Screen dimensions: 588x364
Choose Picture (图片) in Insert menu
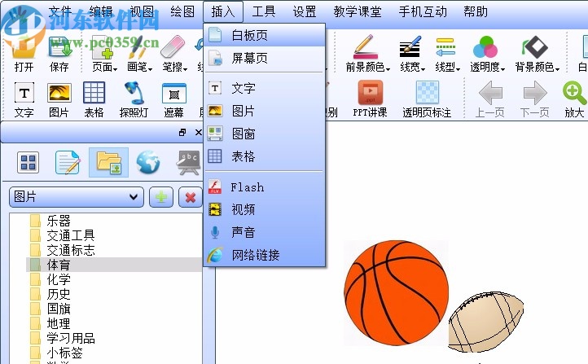[x=265, y=111]
